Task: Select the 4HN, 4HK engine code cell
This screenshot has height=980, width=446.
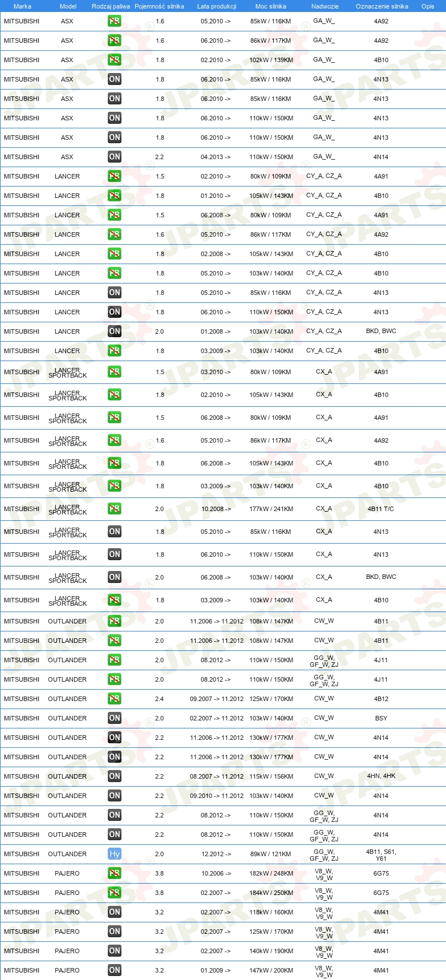Action: coord(381,776)
